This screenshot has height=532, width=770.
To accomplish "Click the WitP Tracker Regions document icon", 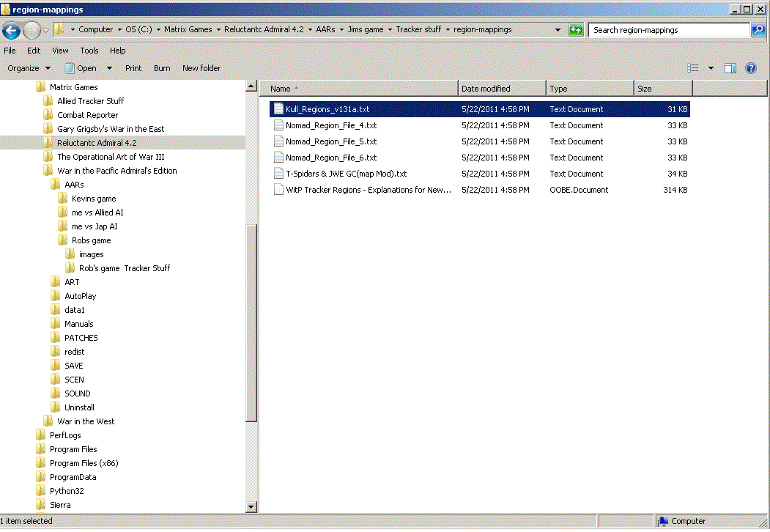I will tap(278, 190).
